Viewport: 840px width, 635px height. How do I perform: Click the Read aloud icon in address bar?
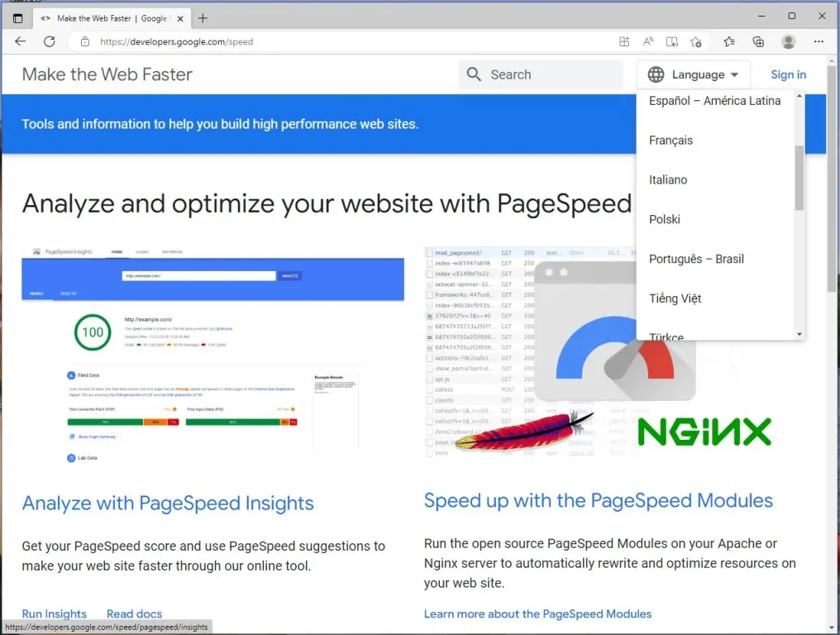click(649, 41)
